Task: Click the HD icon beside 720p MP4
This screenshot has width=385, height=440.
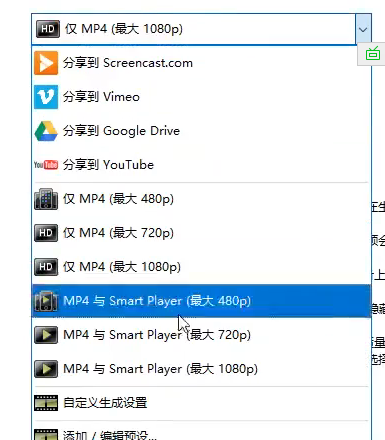Action: tap(46, 233)
